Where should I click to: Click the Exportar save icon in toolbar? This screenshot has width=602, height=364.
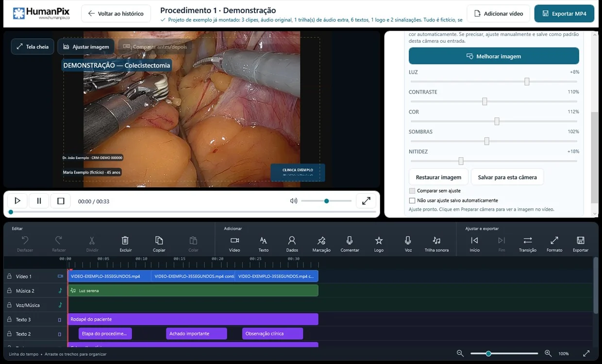point(580,240)
